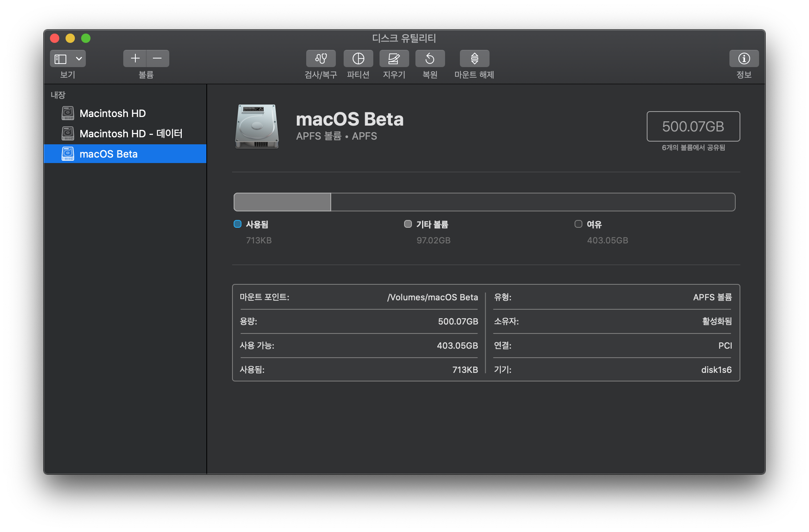Expand the View (보기) dropdown chevron

pos(79,59)
